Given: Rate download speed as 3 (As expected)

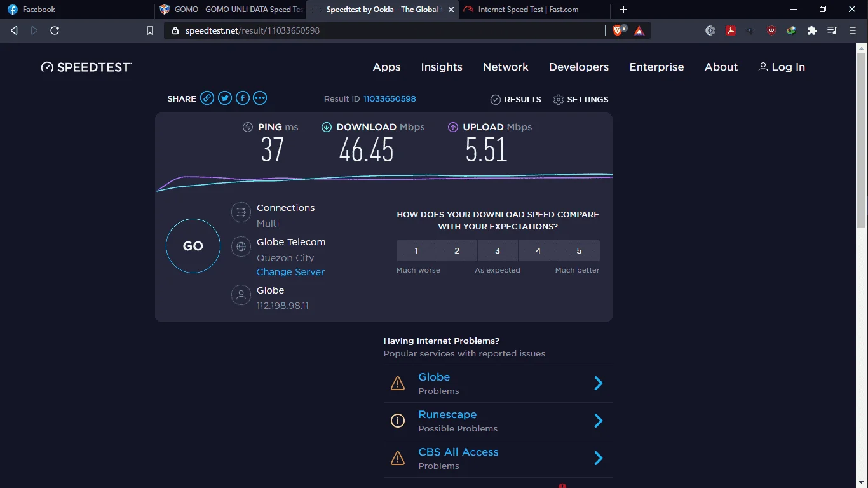Looking at the screenshot, I should point(498,251).
